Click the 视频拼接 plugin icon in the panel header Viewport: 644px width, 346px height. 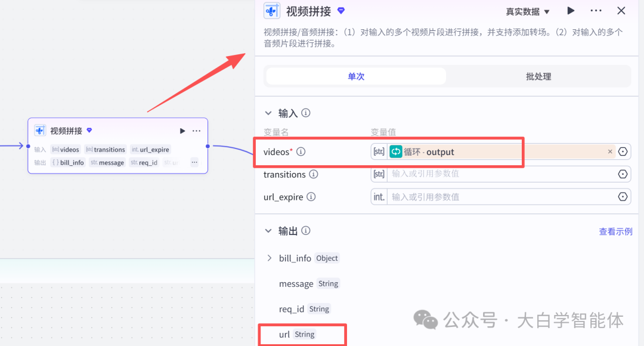pos(271,11)
